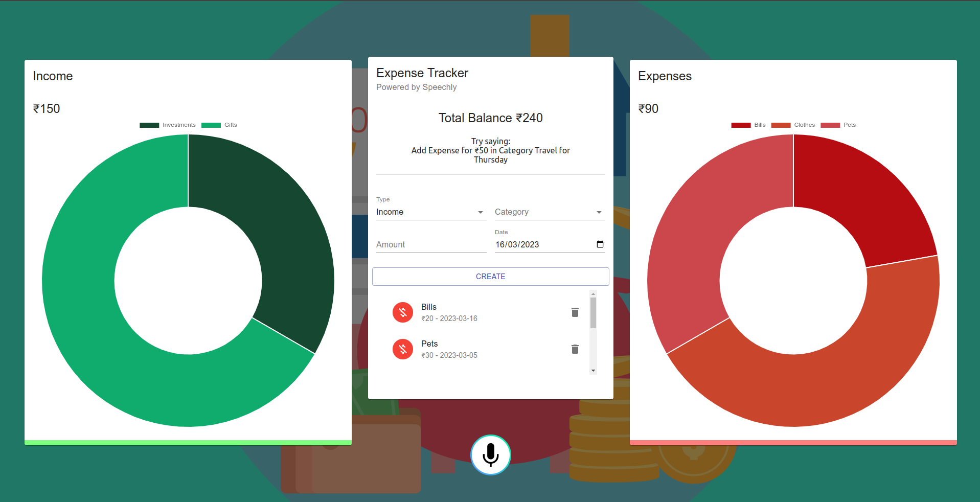Click the Income card heading
The height and width of the screenshot is (502, 980).
(x=53, y=76)
